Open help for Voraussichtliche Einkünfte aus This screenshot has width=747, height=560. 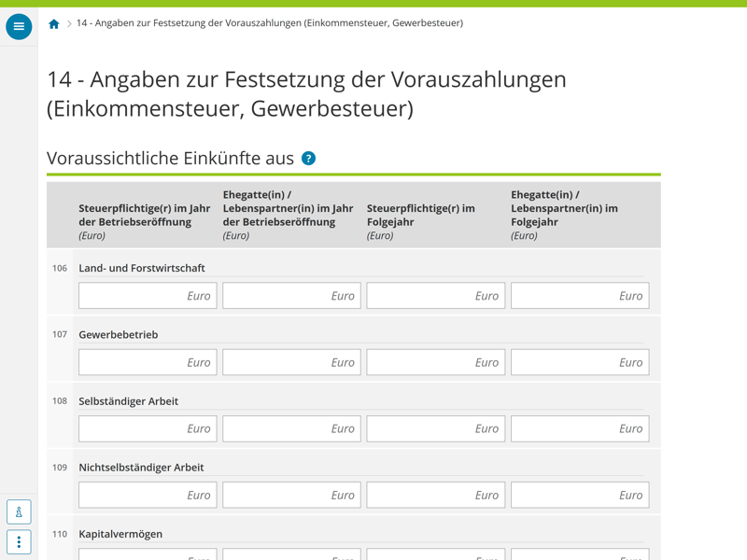click(x=308, y=159)
